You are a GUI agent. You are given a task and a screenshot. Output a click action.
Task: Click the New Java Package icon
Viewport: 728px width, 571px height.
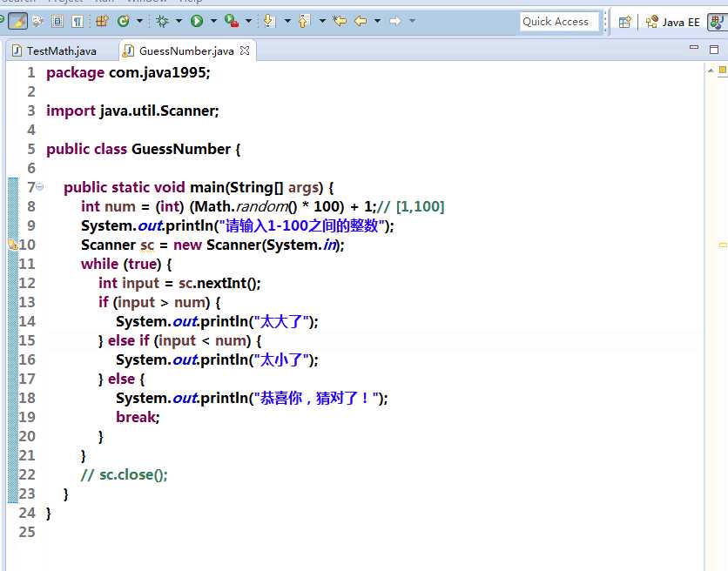[102, 21]
